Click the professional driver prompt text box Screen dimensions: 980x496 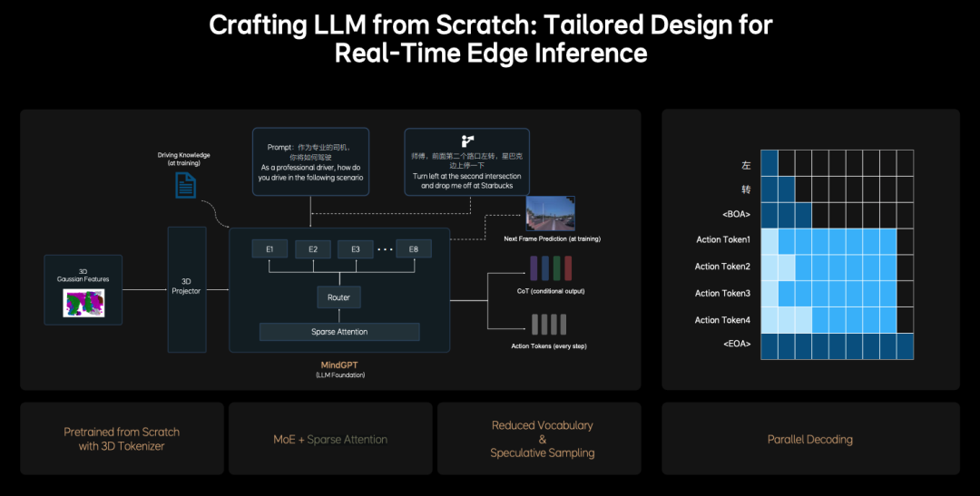310,161
